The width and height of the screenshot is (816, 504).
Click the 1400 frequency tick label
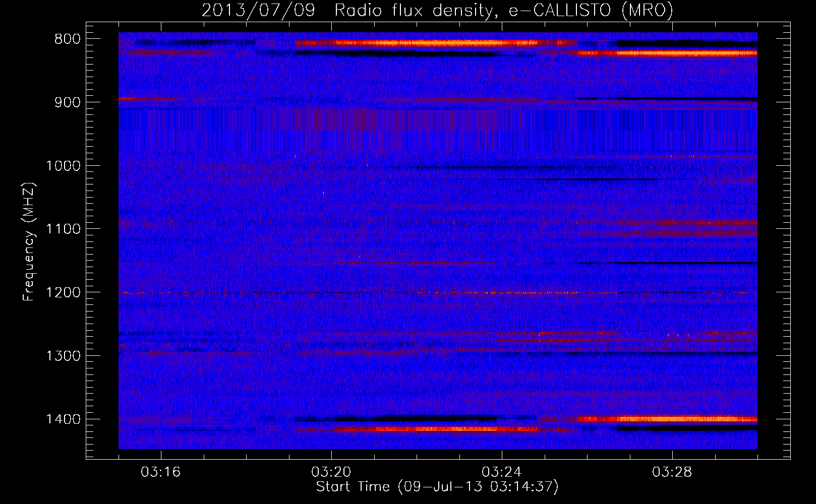tap(63, 420)
